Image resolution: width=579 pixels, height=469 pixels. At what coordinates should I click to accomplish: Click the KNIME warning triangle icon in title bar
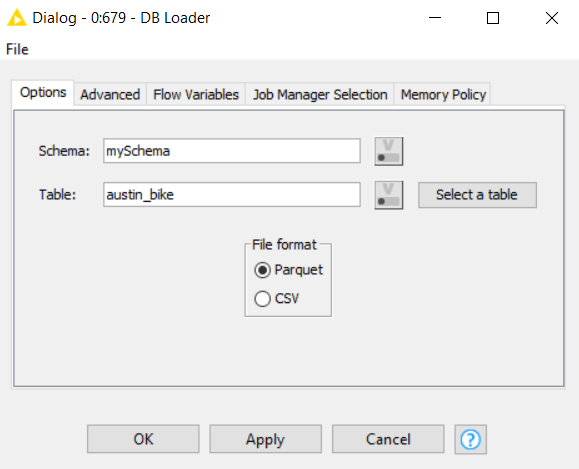pos(17,18)
